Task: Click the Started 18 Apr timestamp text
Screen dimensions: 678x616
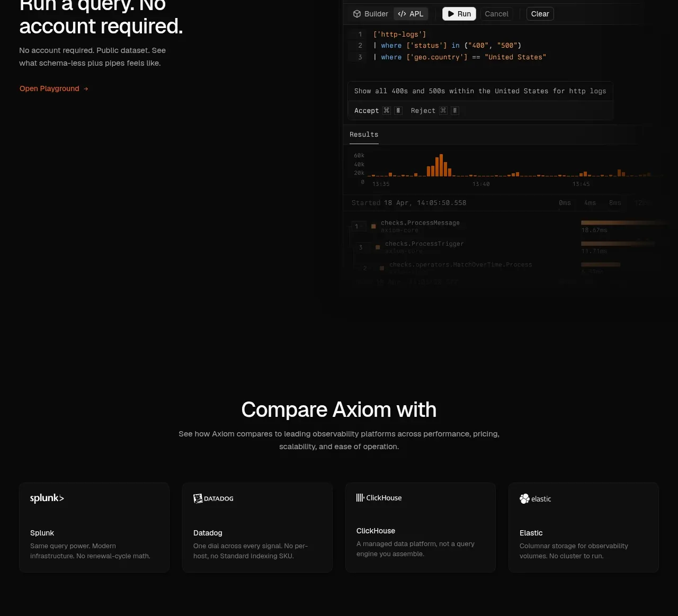Action: click(409, 203)
